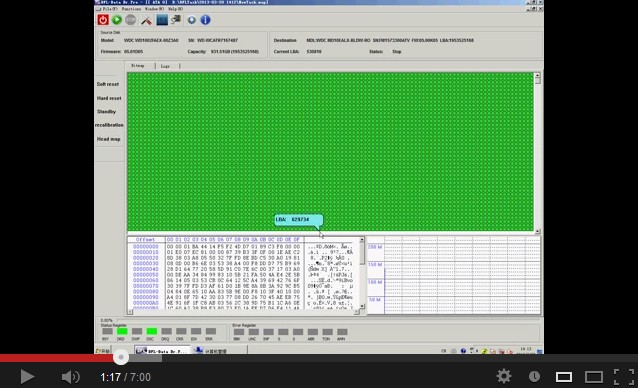Click the gray stop octagon icon
Screen dimensions: 638x388
(x=131, y=20)
